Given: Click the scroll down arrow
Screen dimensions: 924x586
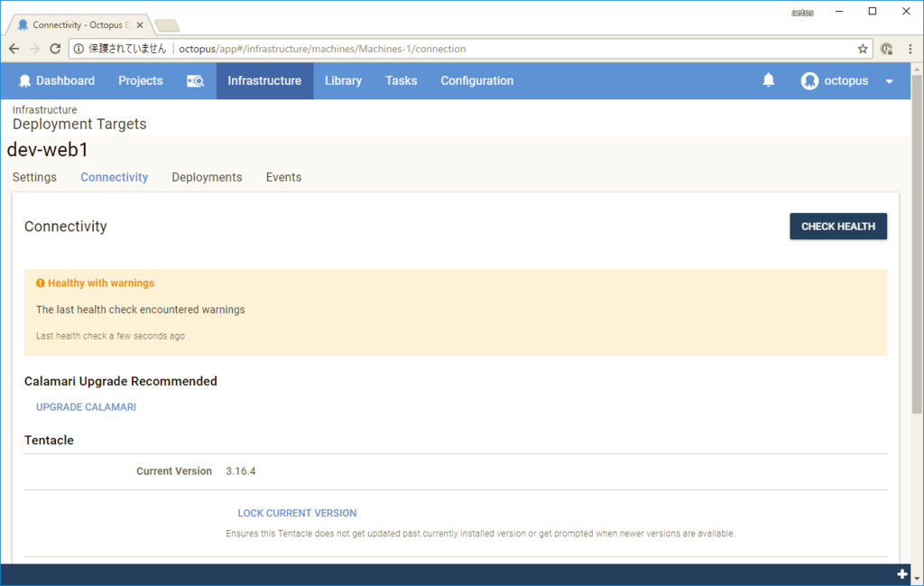Looking at the screenshot, I should click(918, 579).
